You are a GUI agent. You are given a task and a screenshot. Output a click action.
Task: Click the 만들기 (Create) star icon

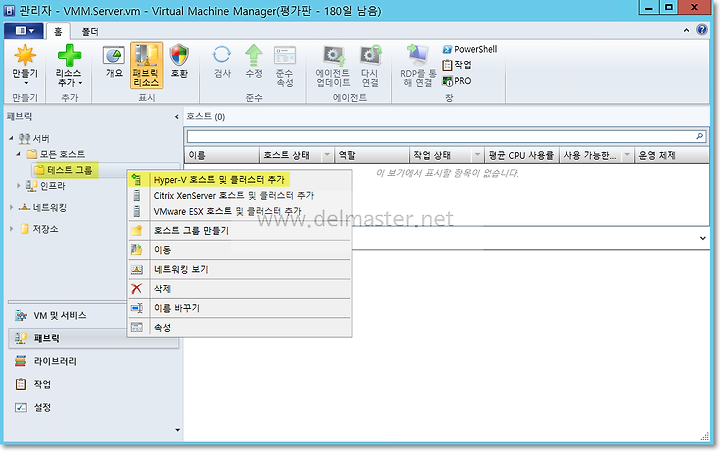(25, 55)
